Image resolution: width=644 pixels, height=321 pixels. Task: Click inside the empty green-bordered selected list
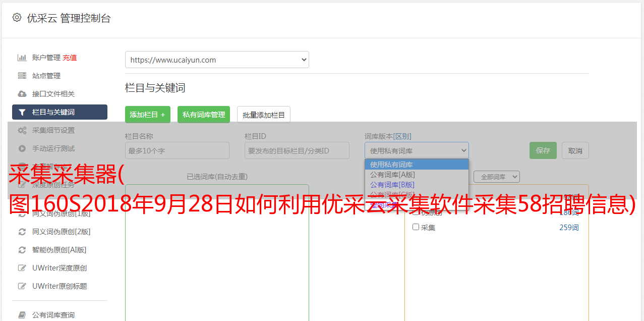point(217,252)
